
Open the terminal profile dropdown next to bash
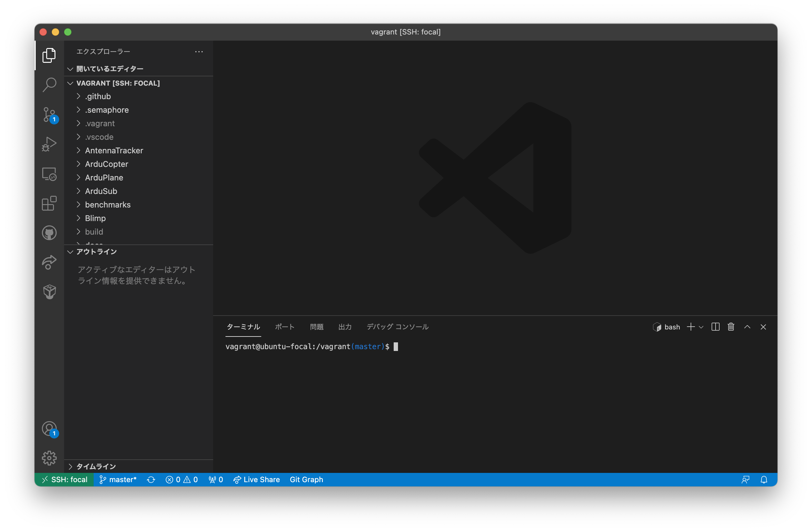point(701,327)
